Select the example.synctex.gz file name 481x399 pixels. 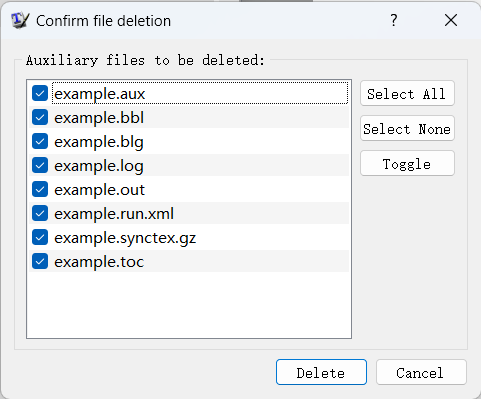tap(125, 238)
